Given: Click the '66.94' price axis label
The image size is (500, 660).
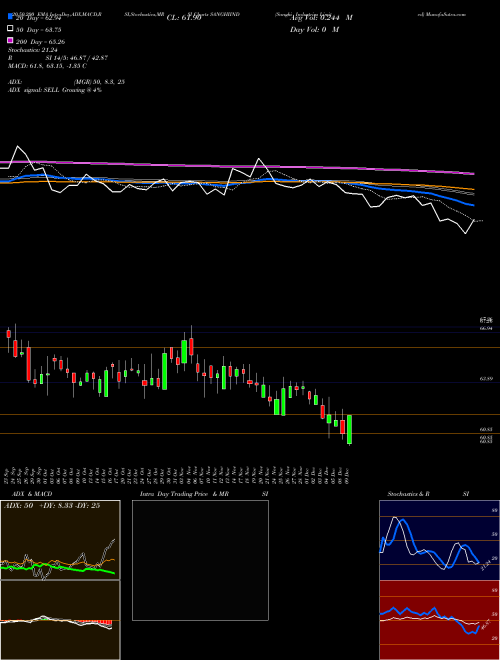Looking at the screenshot, I should click(486, 328).
